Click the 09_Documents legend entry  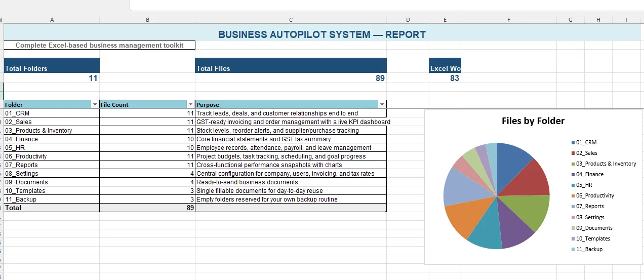coord(592,228)
